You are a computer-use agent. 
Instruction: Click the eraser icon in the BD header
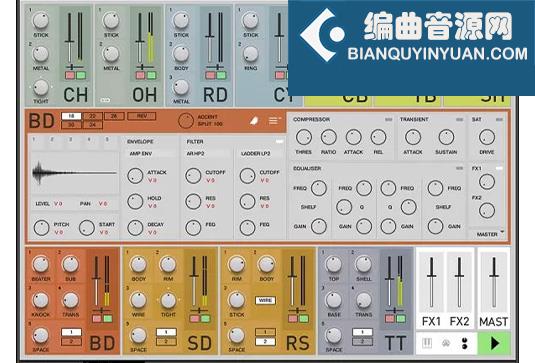[x=254, y=121]
